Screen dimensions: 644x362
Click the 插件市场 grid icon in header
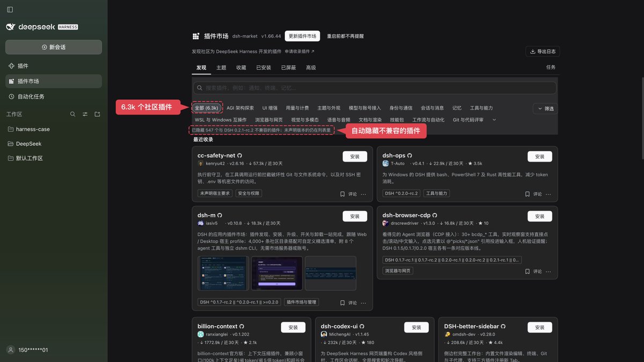[x=196, y=36]
